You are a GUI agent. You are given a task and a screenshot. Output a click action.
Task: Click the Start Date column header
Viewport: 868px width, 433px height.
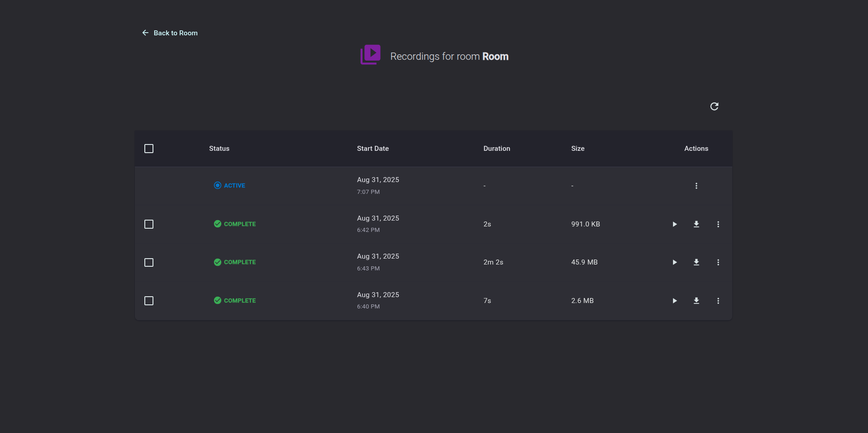(372, 149)
